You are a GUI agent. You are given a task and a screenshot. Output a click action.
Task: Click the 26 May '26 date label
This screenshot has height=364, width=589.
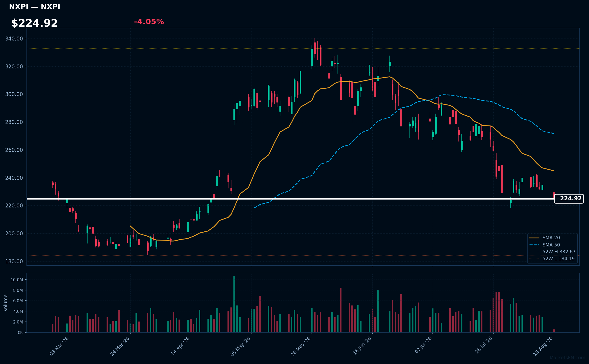pyautogui.click(x=301, y=346)
